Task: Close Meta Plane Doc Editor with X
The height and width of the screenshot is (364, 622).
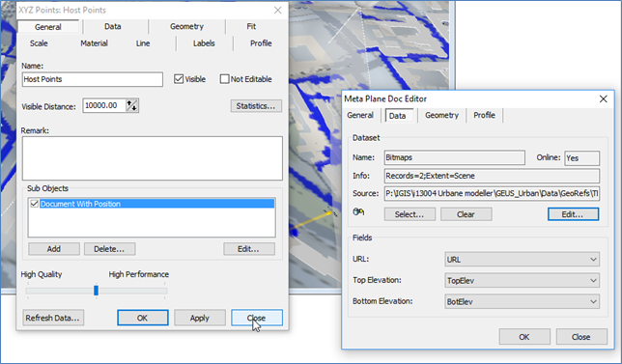Action: coord(604,98)
